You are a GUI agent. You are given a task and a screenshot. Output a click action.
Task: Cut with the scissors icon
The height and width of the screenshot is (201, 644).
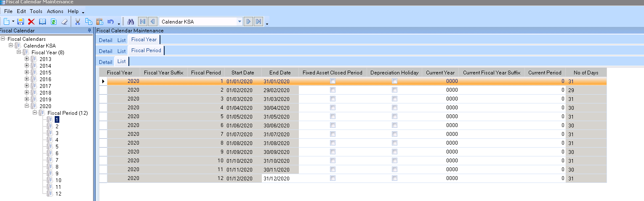pos(77,21)
